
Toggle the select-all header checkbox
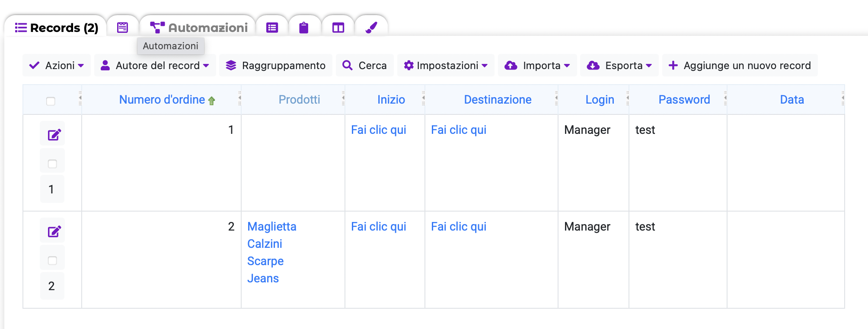51,101
